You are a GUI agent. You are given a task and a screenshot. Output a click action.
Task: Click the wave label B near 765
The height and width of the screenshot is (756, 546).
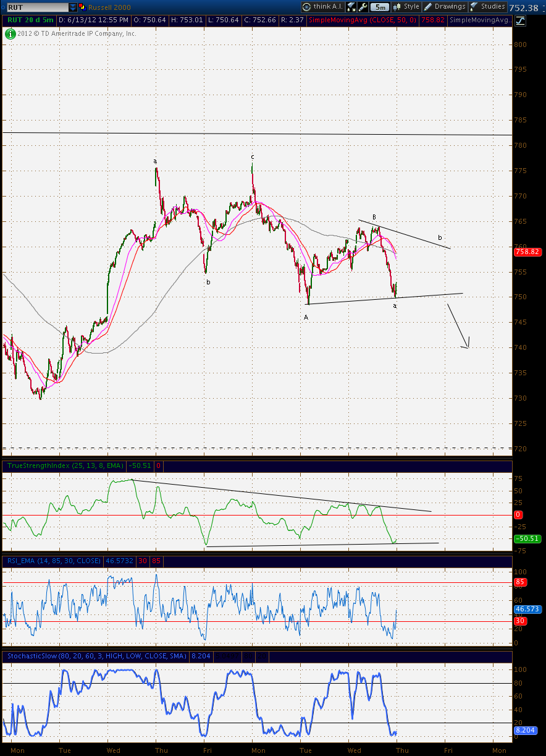pyautogui.click(x=374, y=217)
